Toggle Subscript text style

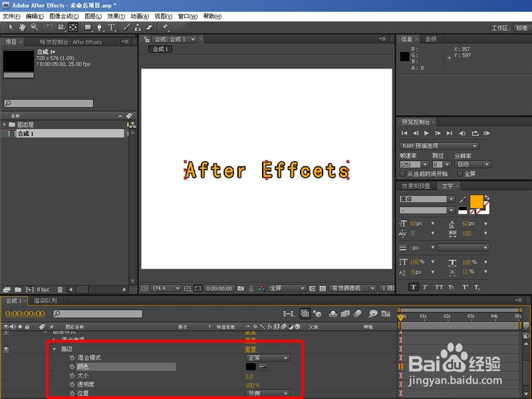477,287
